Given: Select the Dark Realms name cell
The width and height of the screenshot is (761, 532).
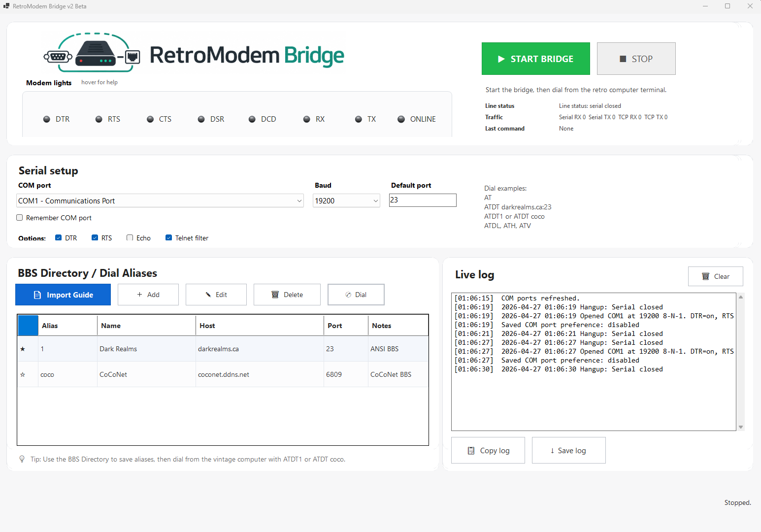Looking at the screenshot, I should tap(146, 349).
